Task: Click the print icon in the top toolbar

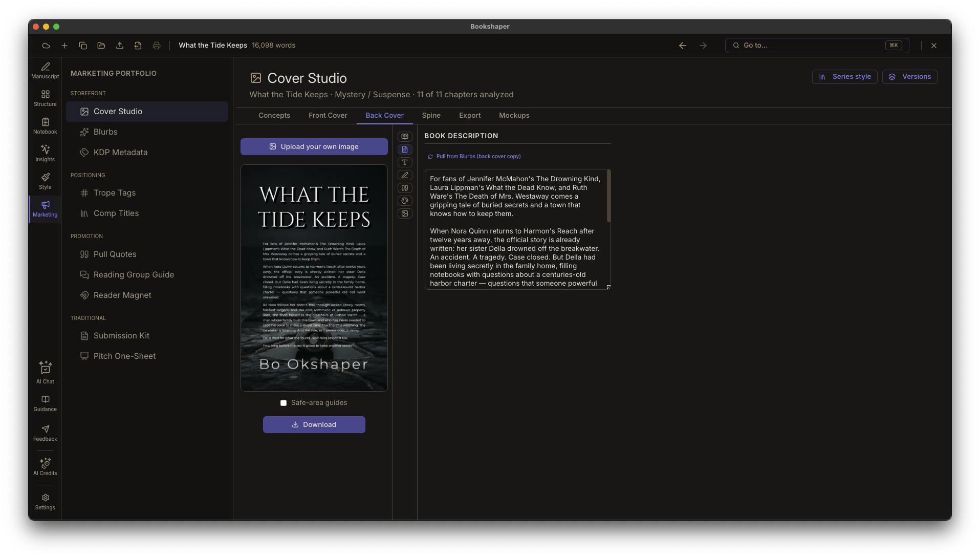Action: (x=157, y=46)
